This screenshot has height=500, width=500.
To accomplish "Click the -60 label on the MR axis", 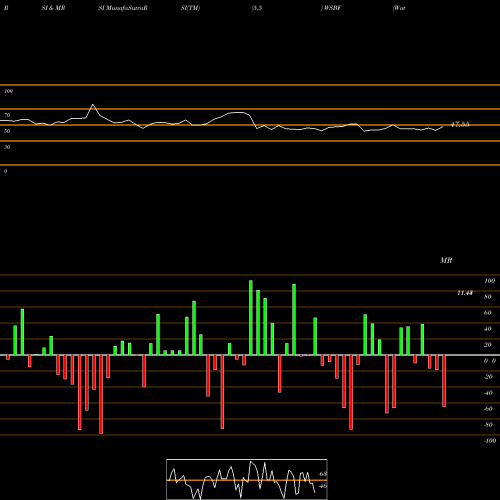I will (488, 409).
